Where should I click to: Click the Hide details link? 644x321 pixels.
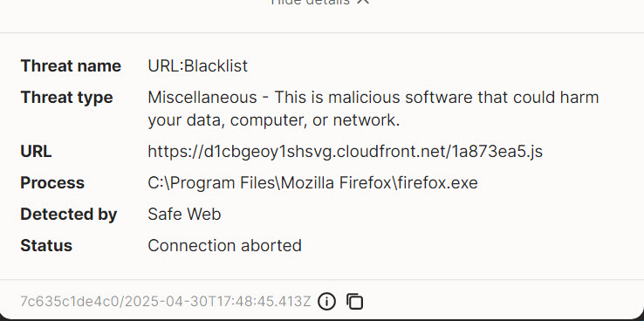(310, 2)
